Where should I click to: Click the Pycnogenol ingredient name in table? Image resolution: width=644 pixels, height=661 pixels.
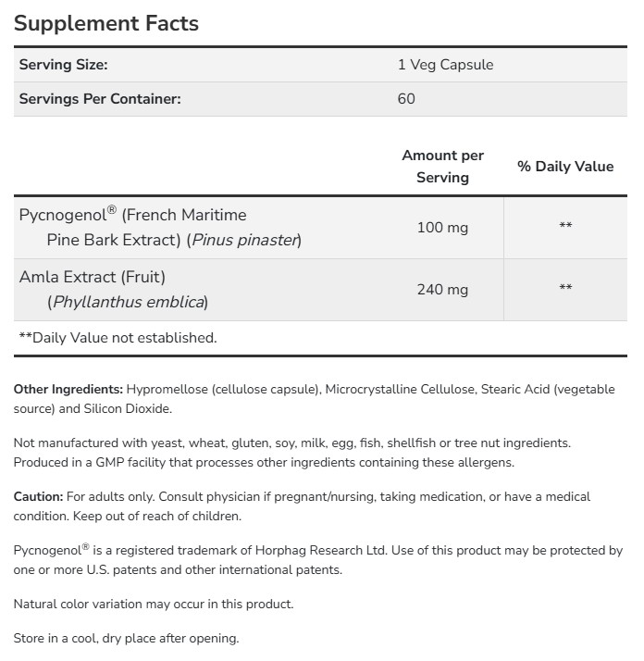click(63, 215)
